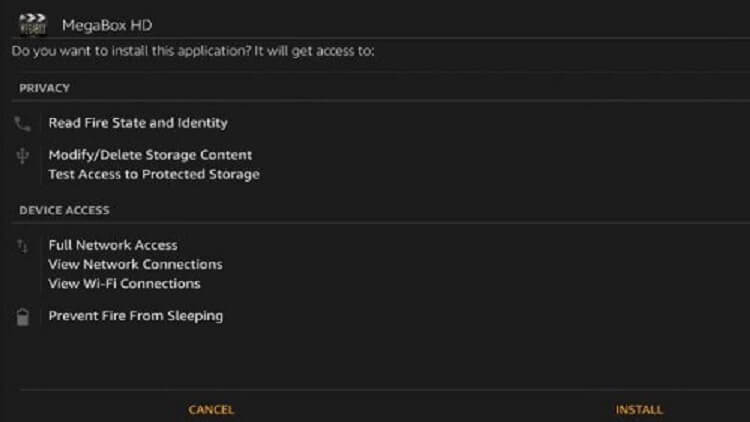Install the MegaBox HD application

point(639,410)
